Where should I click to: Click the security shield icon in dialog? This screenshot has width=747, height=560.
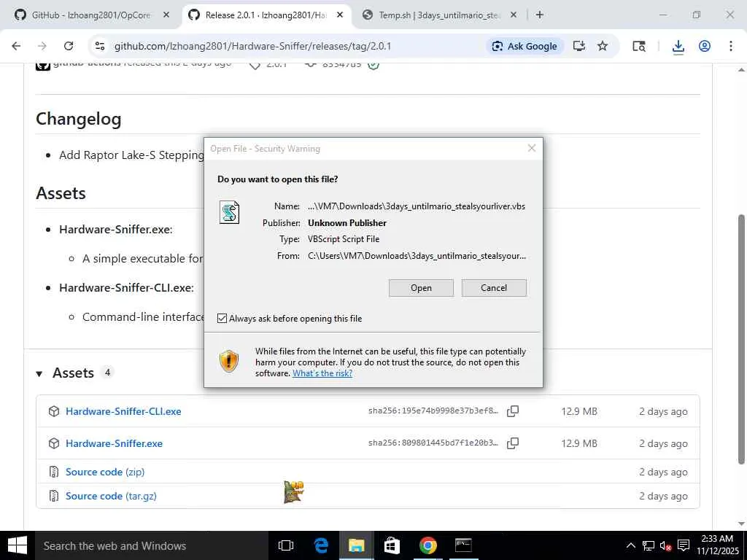click(228, 361)
